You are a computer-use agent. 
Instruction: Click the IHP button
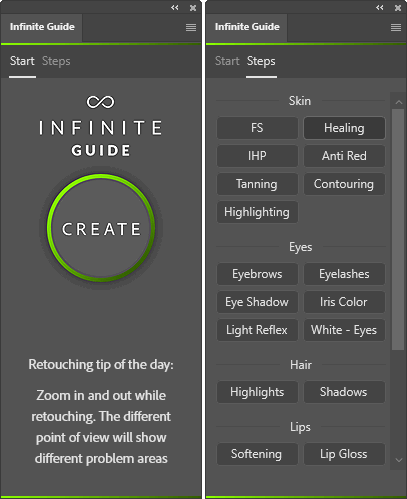coord(257,156)
